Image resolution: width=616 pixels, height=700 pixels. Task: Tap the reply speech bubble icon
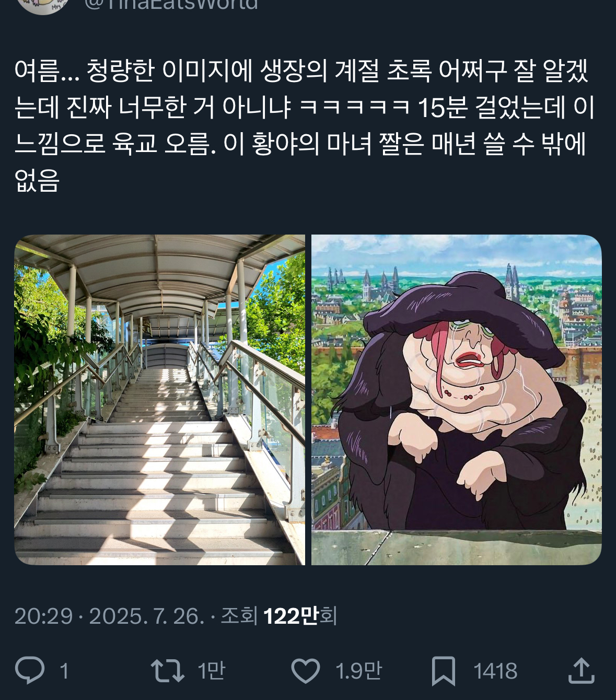point(30,670)
